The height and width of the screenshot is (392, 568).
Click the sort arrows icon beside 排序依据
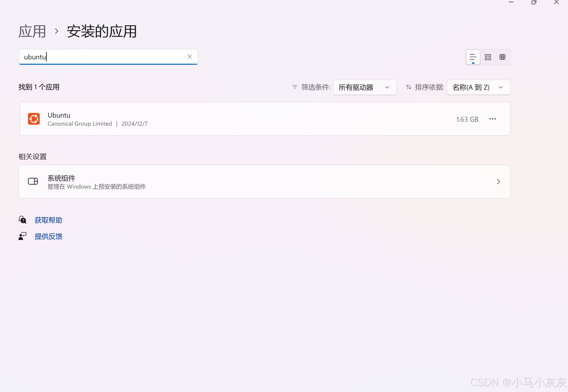click(x=409, y=87)
